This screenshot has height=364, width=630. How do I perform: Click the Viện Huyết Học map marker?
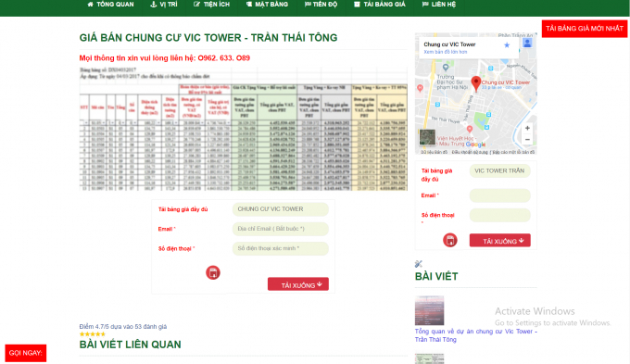470,129
